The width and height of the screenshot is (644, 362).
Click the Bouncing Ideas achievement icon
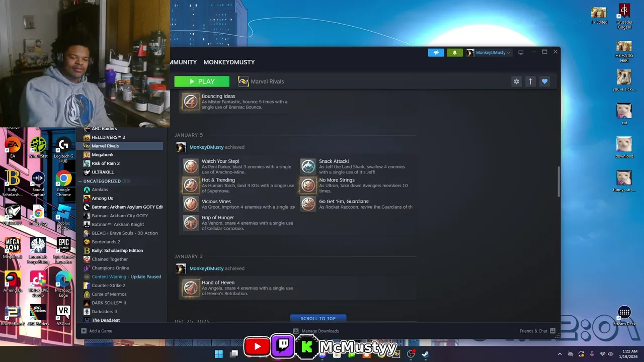pos(190,102)
